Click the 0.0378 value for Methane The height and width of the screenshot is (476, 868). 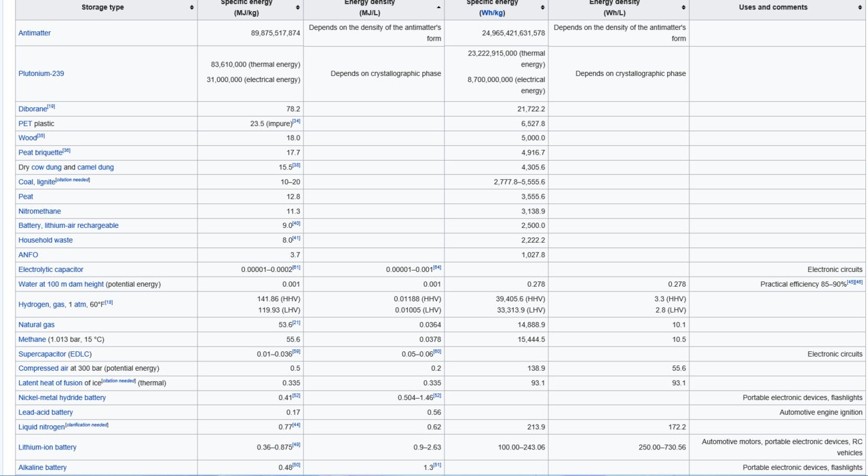click(430, 339)
